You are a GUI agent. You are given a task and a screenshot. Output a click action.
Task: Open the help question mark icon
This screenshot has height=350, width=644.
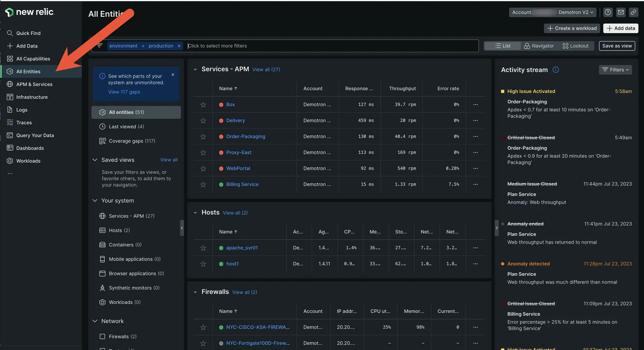(608, 12)
